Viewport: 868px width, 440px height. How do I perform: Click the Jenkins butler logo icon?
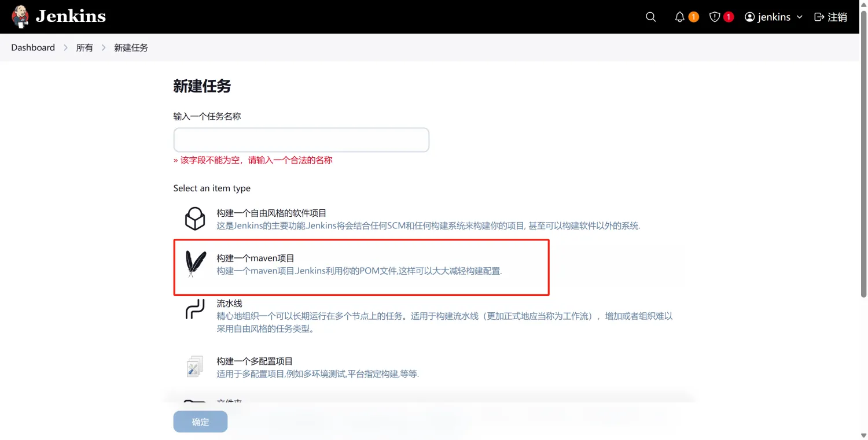pos(21,17)
